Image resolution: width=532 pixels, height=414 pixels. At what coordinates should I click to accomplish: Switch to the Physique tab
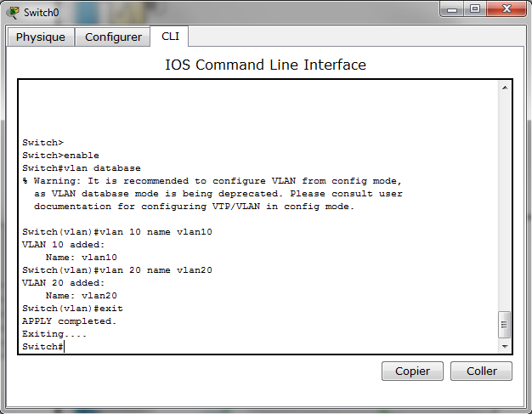(x=41, y=37)
